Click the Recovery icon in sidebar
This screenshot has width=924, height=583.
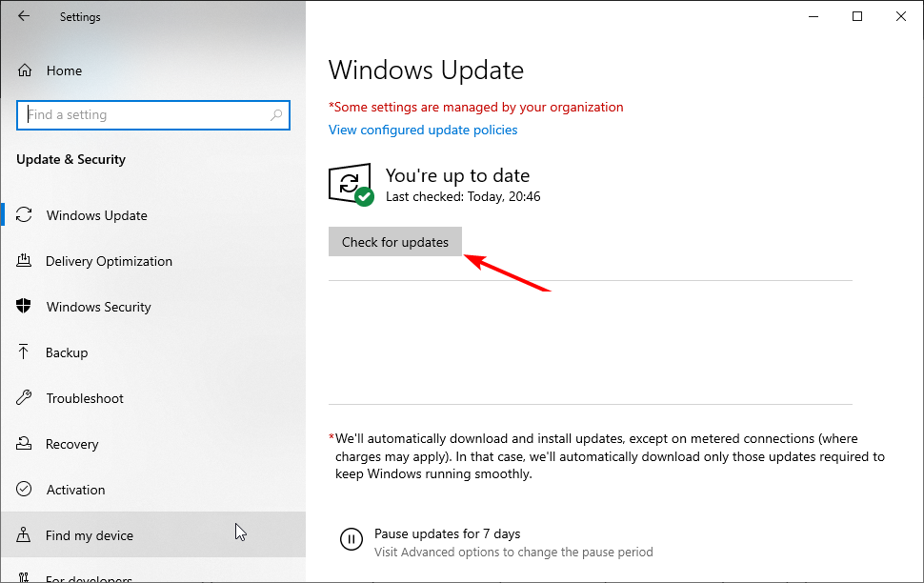click(x=25, y=444)
